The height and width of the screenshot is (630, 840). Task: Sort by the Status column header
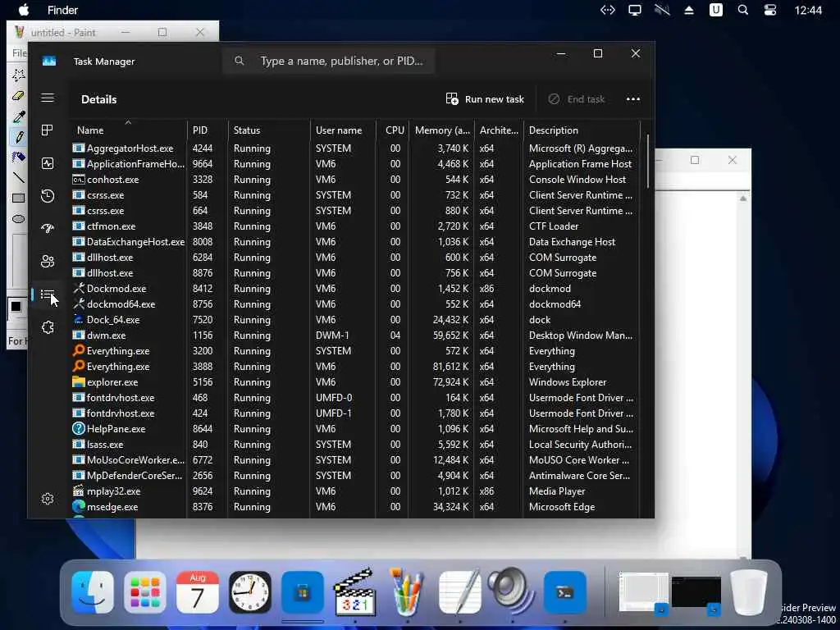pyautogui.click(x=269, y=130)
